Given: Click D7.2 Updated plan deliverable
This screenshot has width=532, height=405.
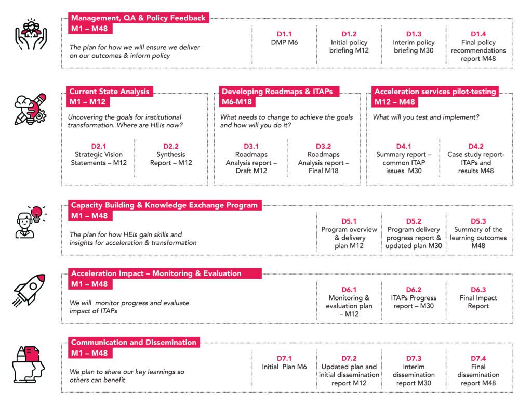Looking at the screenshot, I should 349,371.
